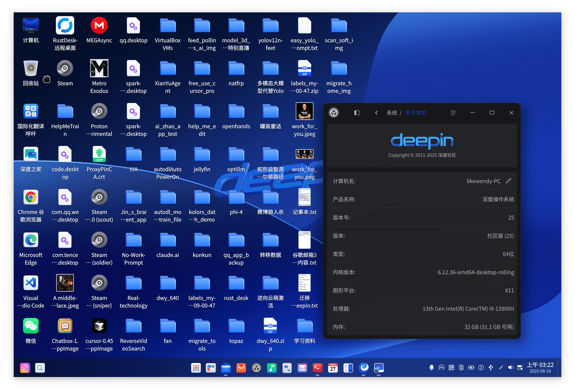Click the Control Center gear in the dock

(x=256, y=368)
